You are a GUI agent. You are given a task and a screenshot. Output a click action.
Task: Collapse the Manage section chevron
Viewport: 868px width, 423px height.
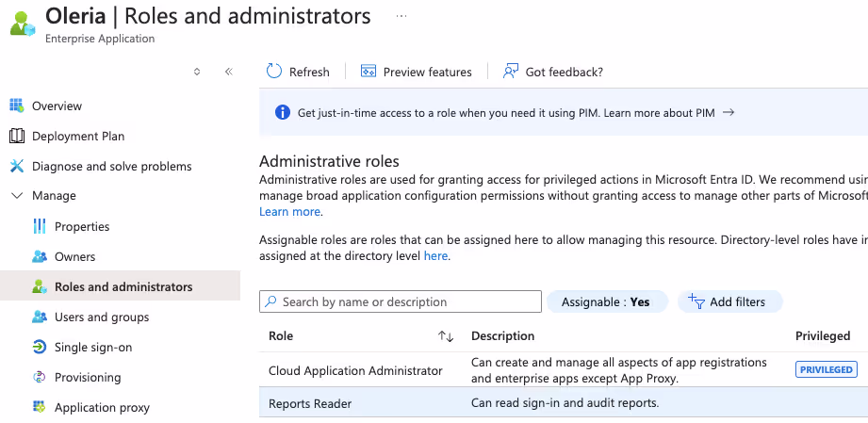[17, 196]
